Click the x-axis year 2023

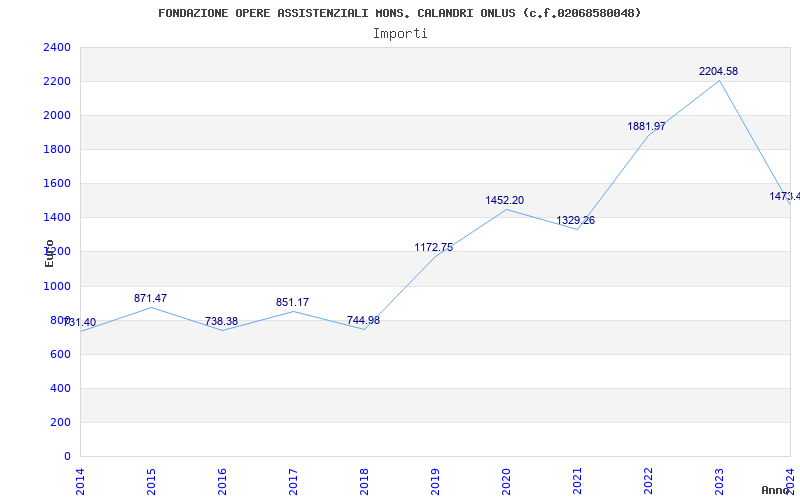pyautogui.click(x=719, y=482)
